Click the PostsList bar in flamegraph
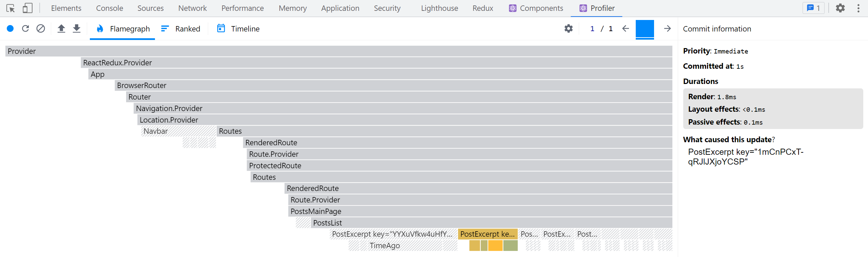 pyautogui.click(x=491, y=223)
